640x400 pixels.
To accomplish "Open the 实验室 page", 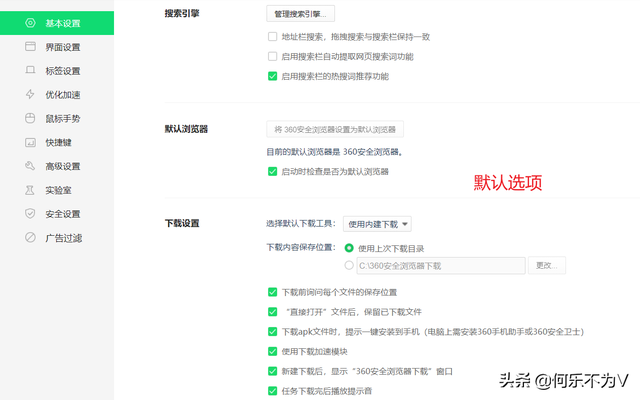I will tap(57, 190).
